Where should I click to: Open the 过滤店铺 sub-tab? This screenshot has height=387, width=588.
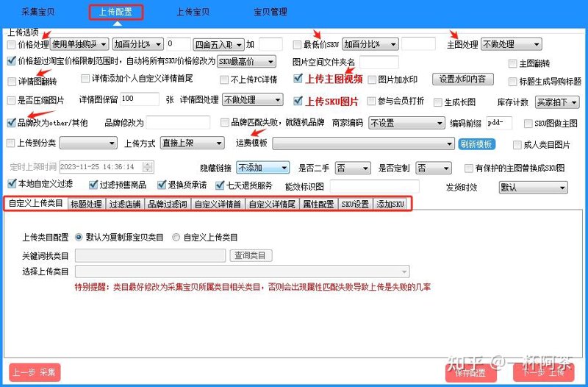(125, 205)
